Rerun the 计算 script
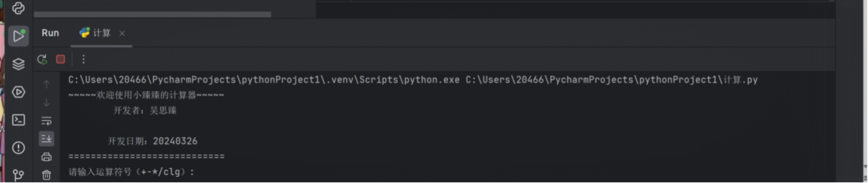 point(42,60)
